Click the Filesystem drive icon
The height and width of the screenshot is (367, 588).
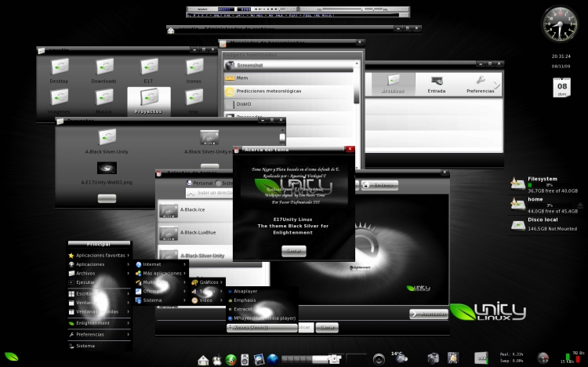tap(517, 183)
